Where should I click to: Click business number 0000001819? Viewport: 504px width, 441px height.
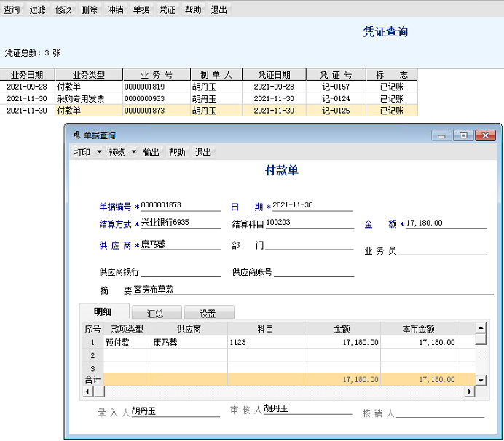coord(145,87)
